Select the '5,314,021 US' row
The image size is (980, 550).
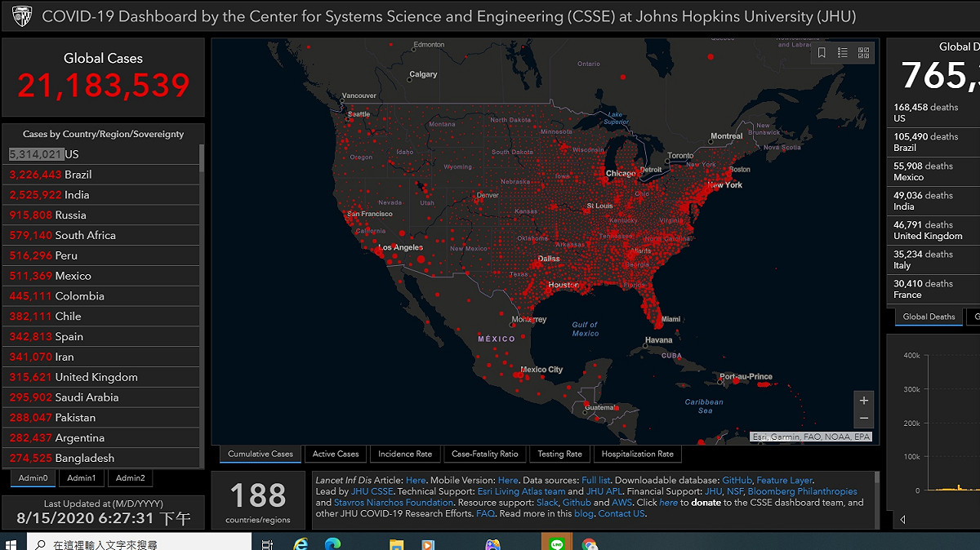100,154
